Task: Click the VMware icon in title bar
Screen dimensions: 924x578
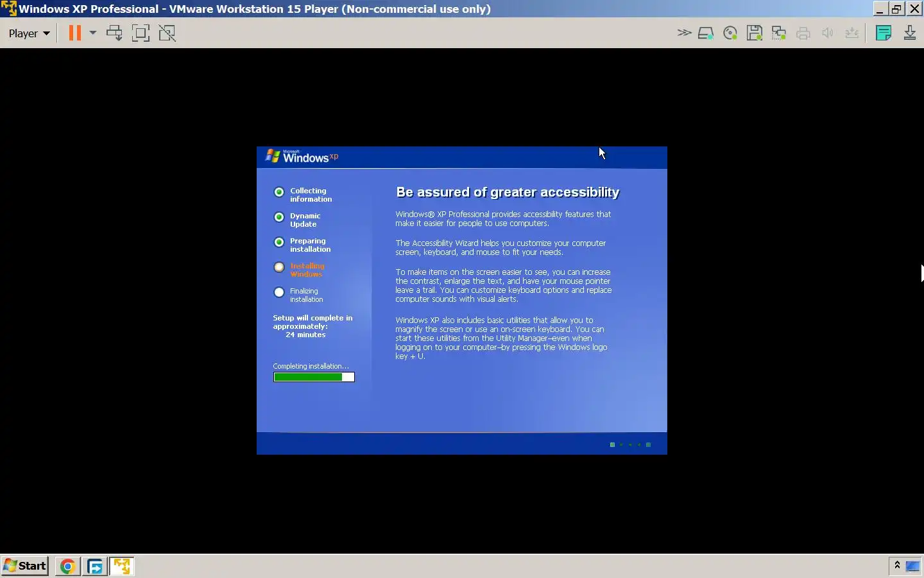Action: coord(8,8)
